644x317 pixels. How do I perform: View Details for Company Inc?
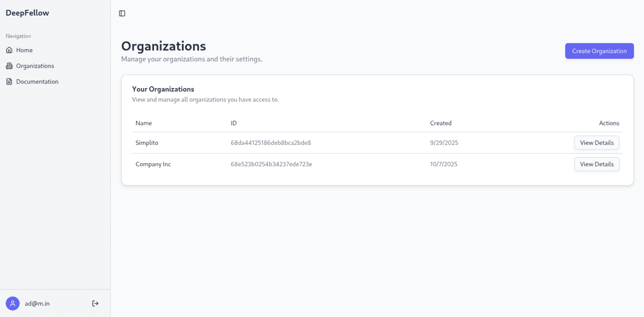click(x=596, y=164)
